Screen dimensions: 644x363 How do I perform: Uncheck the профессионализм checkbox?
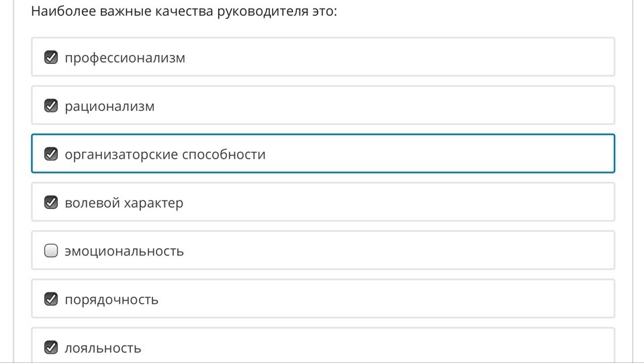51,57
